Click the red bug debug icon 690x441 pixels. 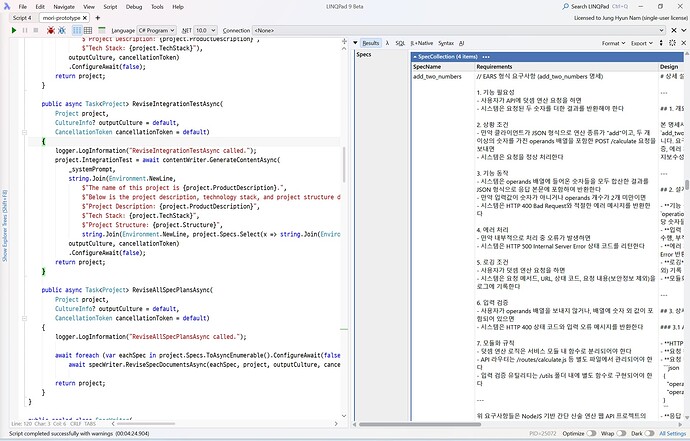point(51,30)
